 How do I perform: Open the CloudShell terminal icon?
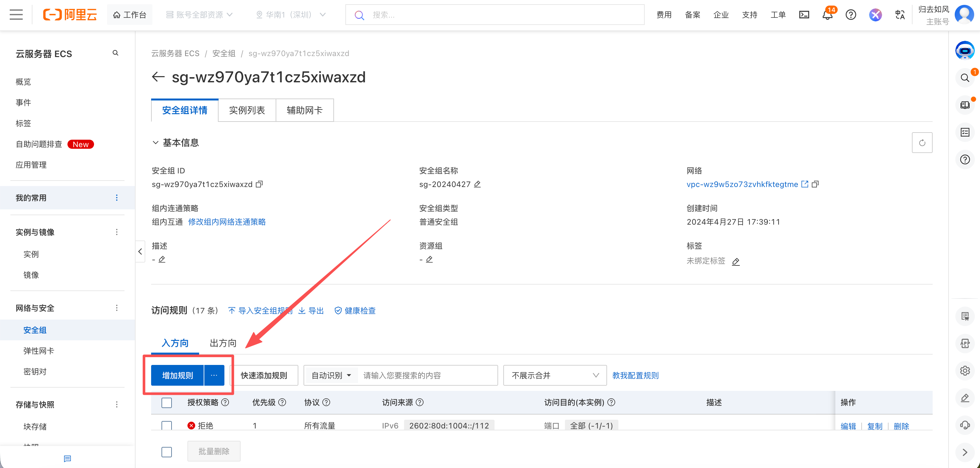(x=804, y=15)
